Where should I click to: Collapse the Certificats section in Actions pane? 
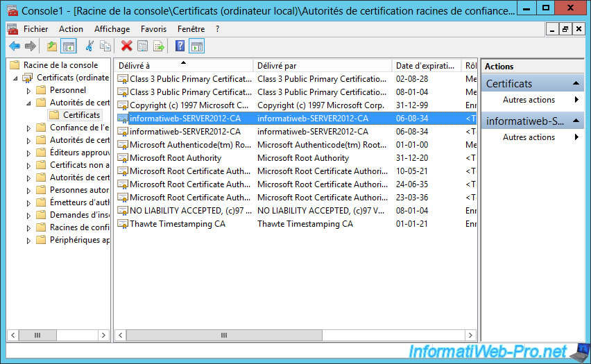coord(576,84)
